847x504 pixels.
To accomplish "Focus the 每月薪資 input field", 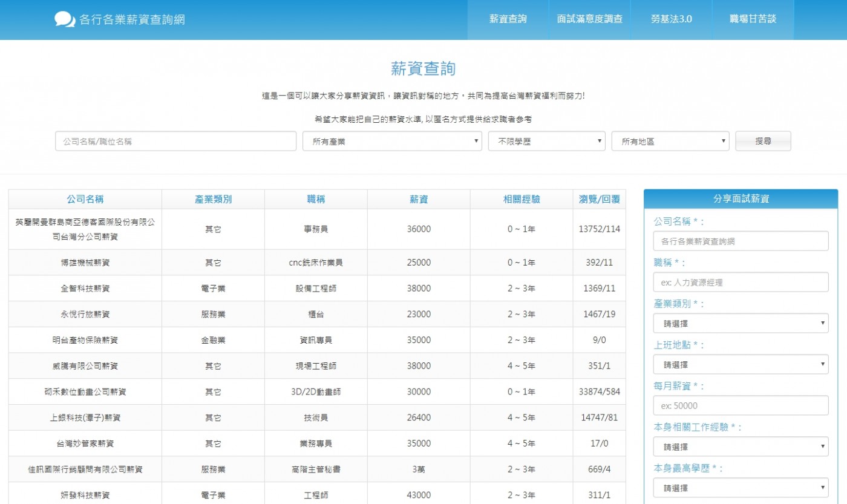I will click(741, 405).
